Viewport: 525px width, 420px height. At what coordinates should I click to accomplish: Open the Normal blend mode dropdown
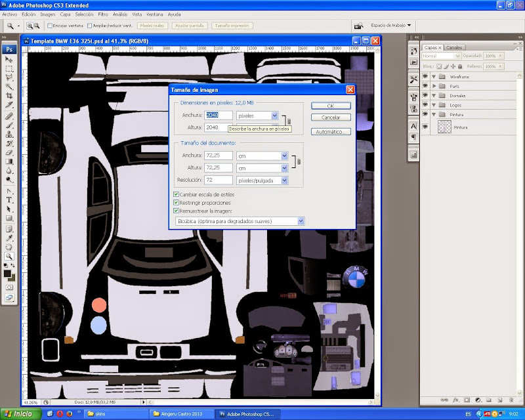[x=441, y=56]
